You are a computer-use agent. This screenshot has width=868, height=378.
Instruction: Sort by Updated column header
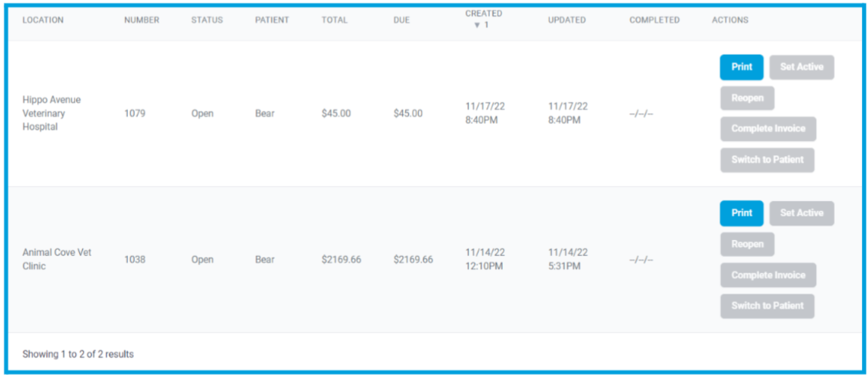click(x=566, y=20)
